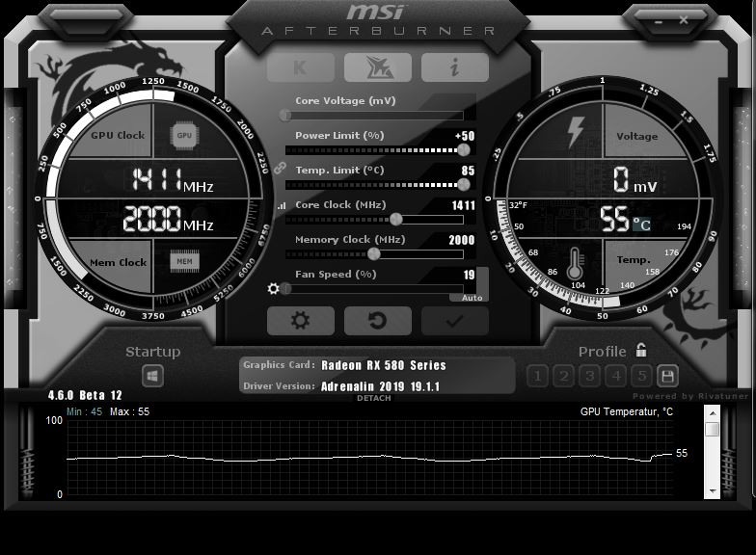Image resolution: width=756 pixels, height=555 pixels.
Task: Save profile with the floppy disk icon
Action: pos(667,376)
